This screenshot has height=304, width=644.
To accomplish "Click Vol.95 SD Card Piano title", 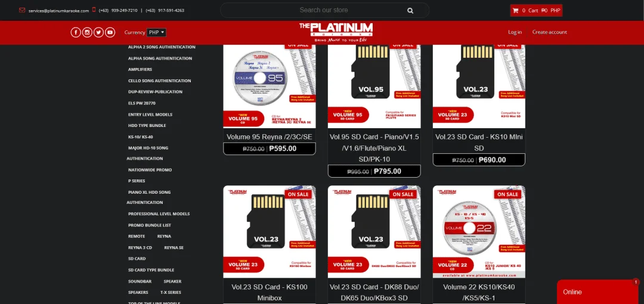I will click(x=374, y=148).
